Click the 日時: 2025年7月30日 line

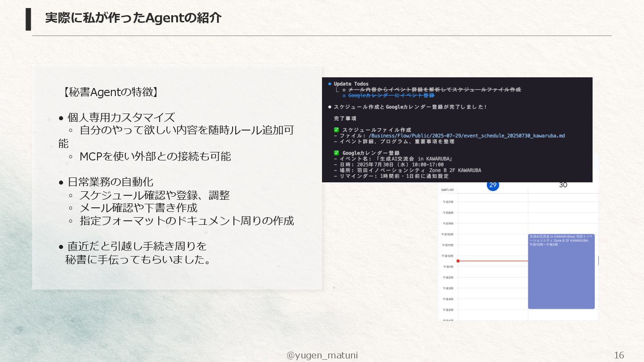pos(389,164)
